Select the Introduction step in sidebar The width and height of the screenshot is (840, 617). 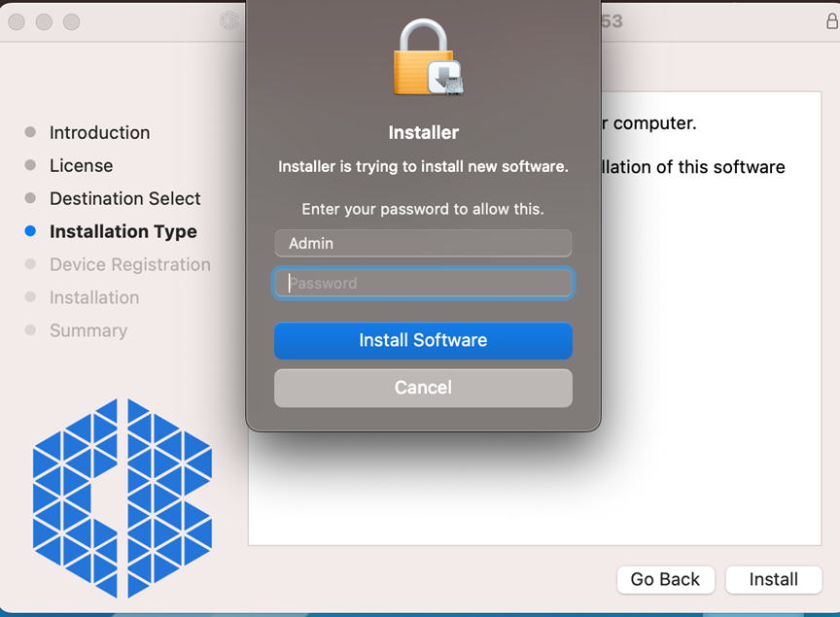coord(99,133)
